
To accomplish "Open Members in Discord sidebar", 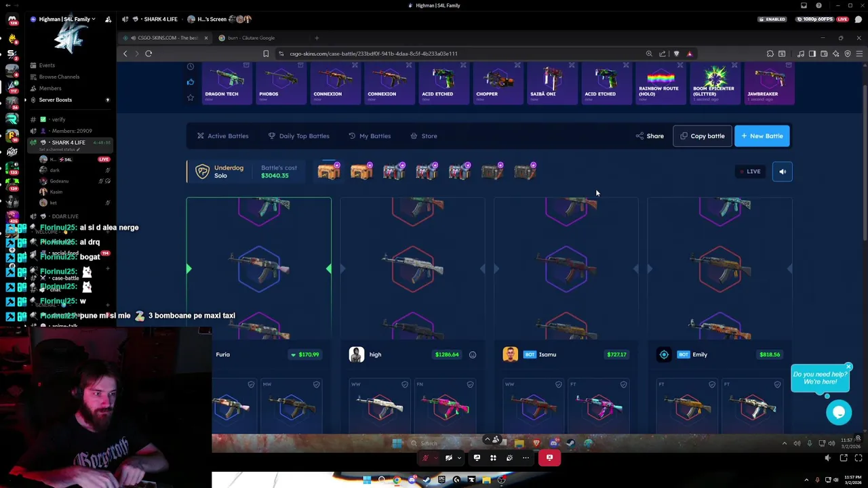I will pos(50,88).
